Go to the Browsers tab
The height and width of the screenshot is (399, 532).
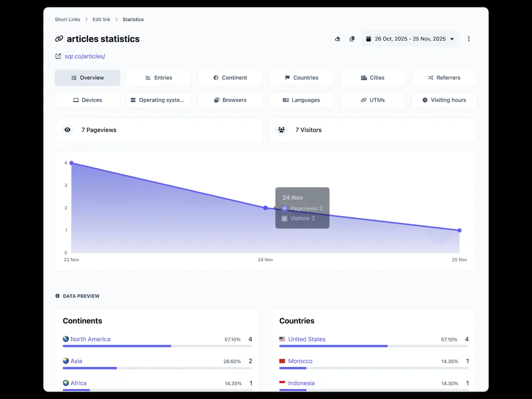click(x=230, y=100)
